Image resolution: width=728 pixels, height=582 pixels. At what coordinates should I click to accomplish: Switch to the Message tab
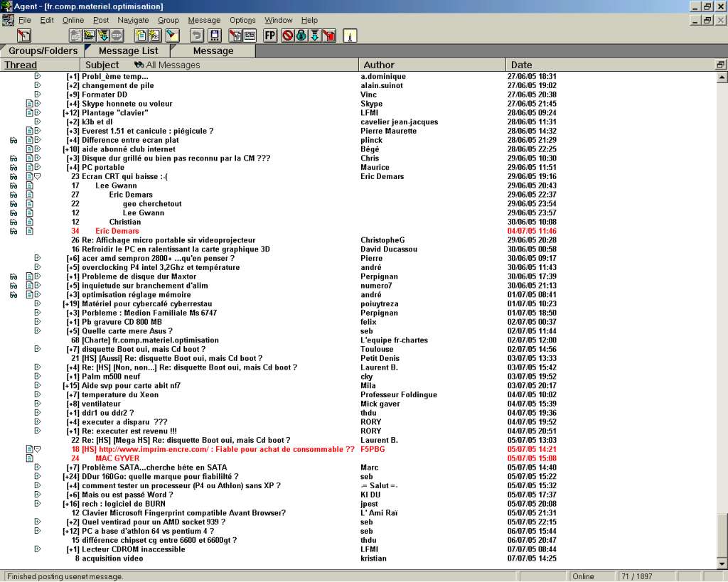(213, 50)
